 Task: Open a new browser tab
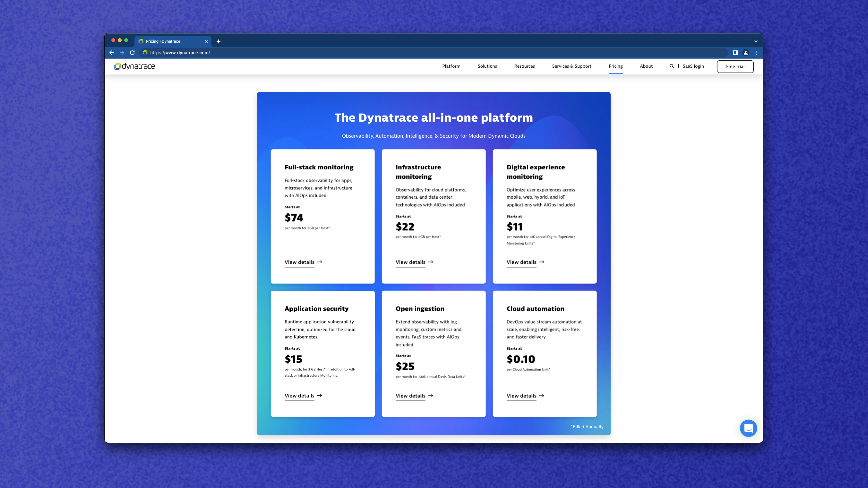(x=218, y=41)
